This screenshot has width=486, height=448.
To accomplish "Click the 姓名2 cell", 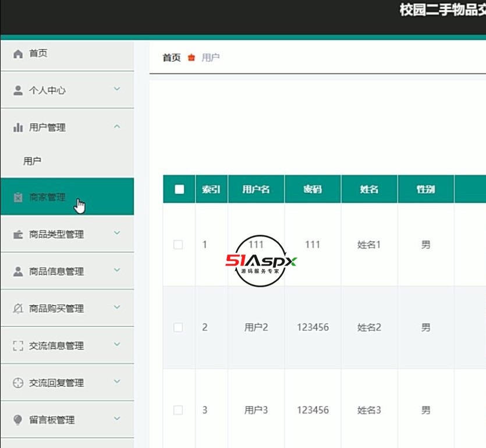I will tap(369, 327).
